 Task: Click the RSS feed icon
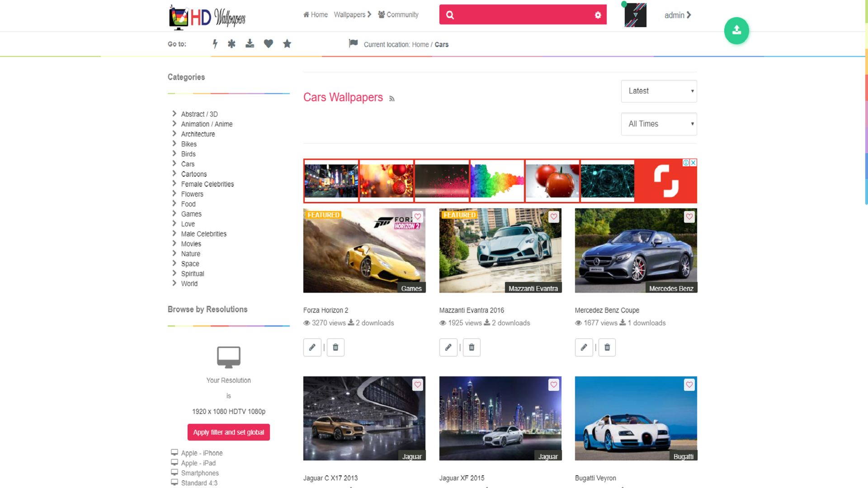click(x=392, y=99)
